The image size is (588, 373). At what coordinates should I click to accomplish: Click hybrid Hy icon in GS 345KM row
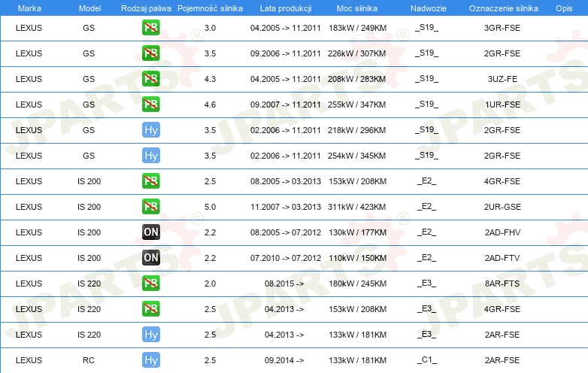150,156
